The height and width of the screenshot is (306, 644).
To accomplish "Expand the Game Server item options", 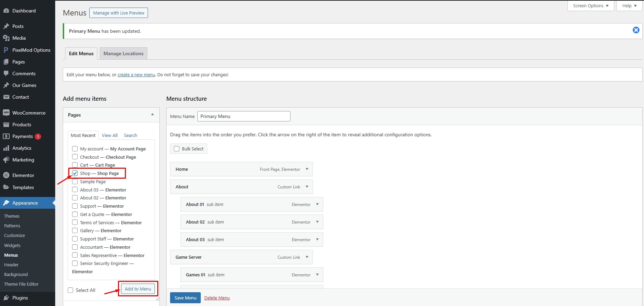I will coord(307,257).
